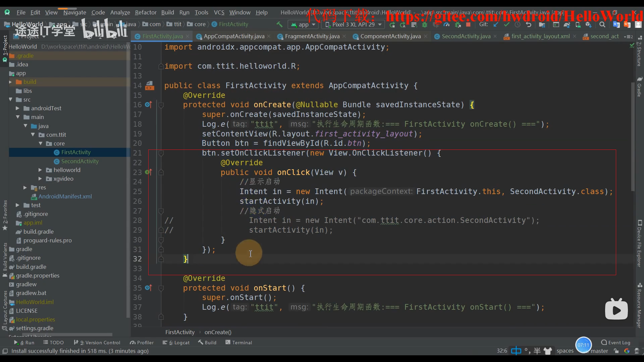Screen dimensions: 644x362
Task: Toggle the Z: Structure tool window
Action: 639,51
